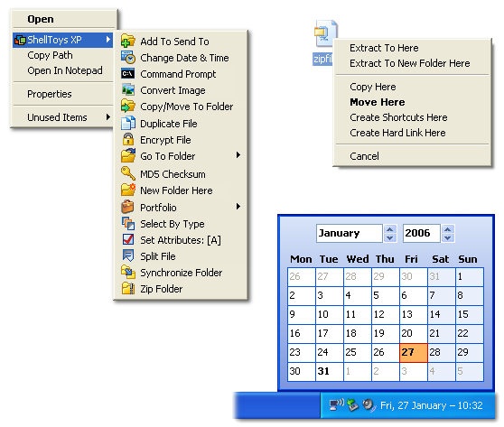Click the Portfolio briefcase icon
Screen dimensions: 504x427
[x=128, y=208]
